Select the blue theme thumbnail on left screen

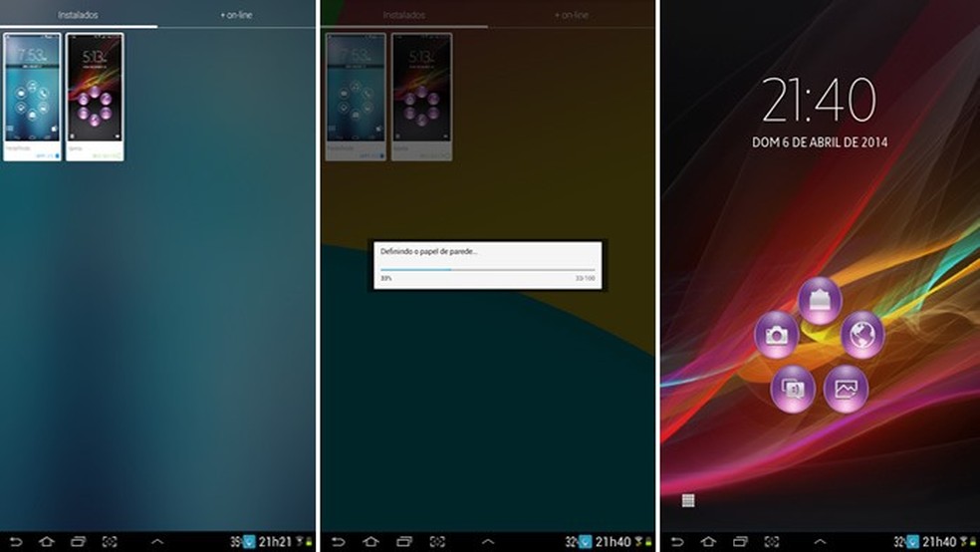(32, 97)
